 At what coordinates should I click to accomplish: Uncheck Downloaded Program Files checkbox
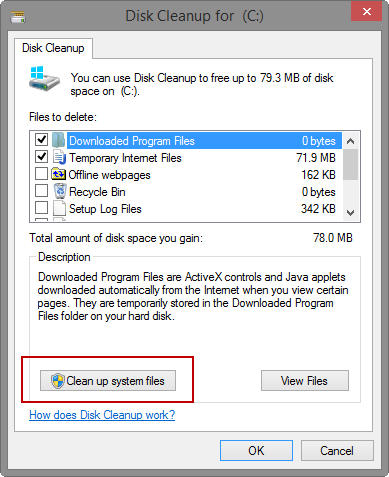[41, 140]
